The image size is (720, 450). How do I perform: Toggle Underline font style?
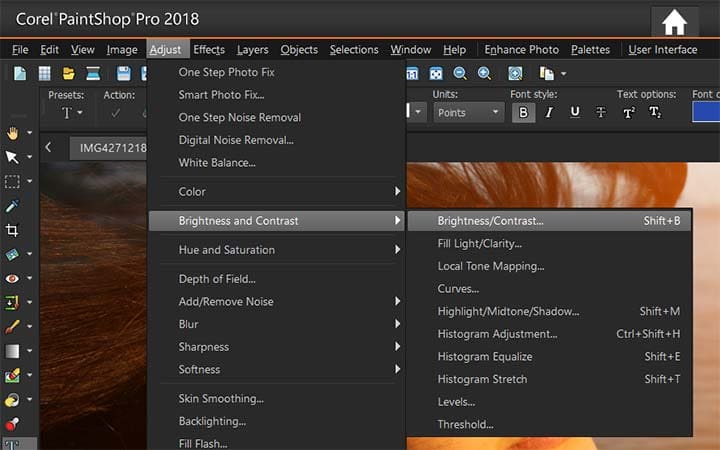tap(574, 112)
